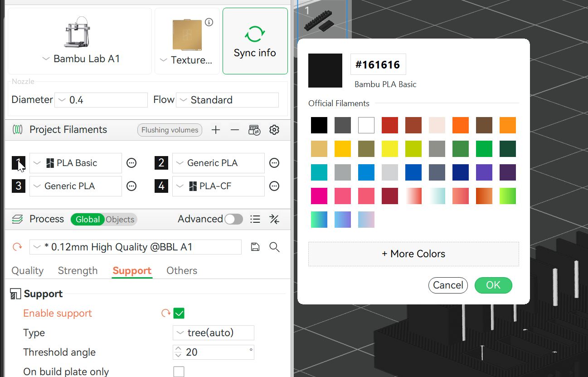Pick the magenta official filament color
588x377 pixels.
click(319, 196)
